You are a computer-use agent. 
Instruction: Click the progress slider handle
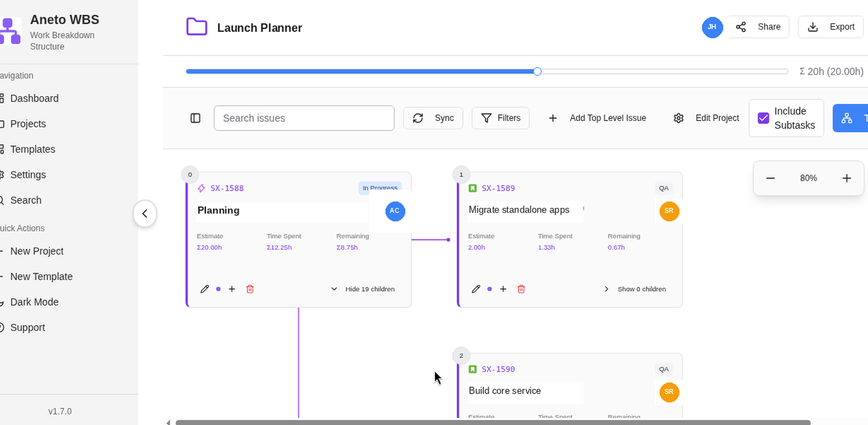tap(537, 71)
